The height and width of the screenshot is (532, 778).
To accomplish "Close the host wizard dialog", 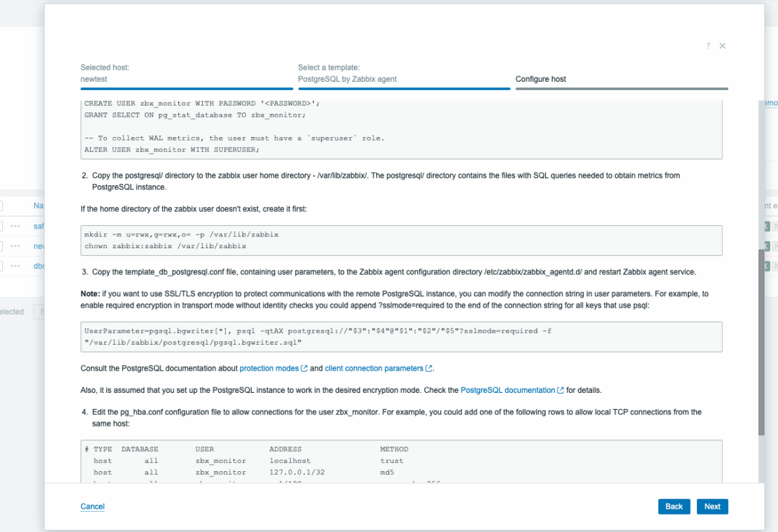I will pyautogui.click(x=723, y=45).
